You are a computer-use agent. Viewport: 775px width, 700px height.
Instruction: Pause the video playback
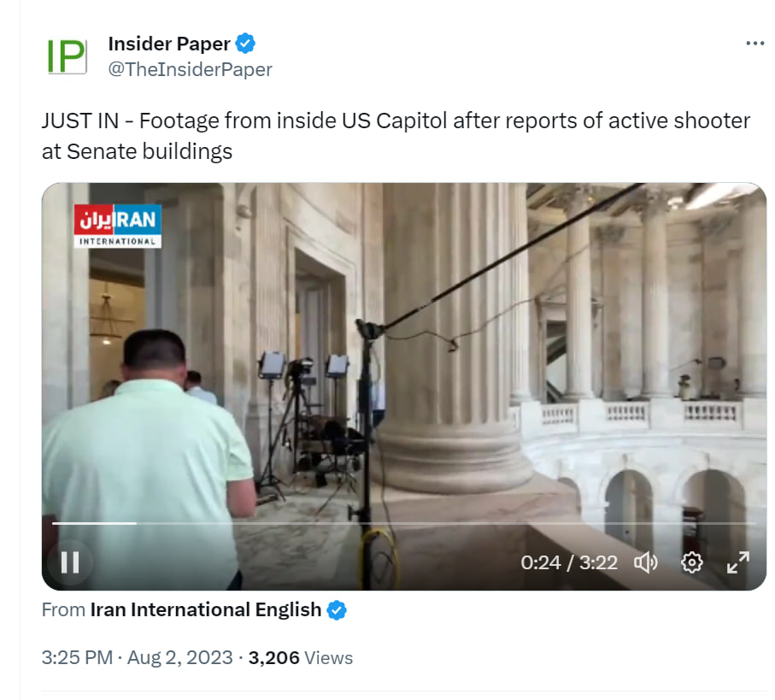click(x=70, y=562)
